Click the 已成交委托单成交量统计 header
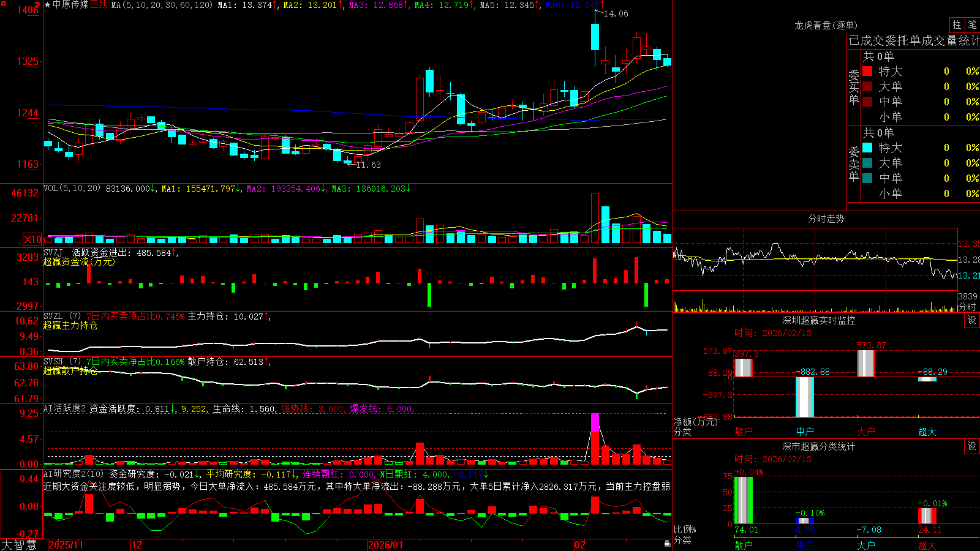This screenshot has height=551, width=980. point(914,40)
